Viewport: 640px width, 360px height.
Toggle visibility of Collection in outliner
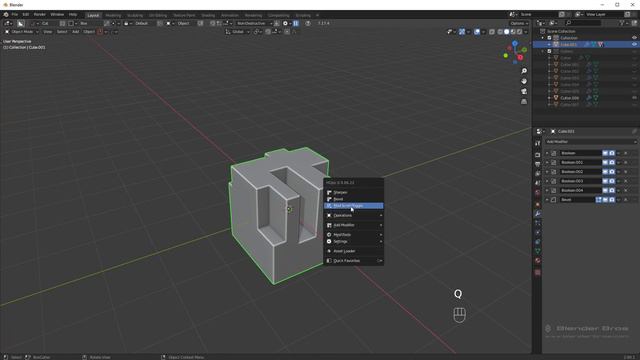pos(634,38)
